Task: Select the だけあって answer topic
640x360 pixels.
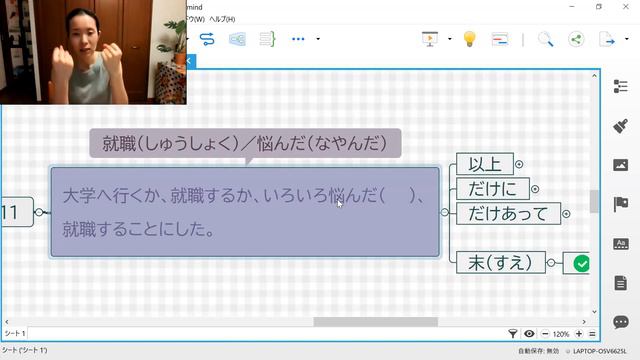Action: (x=509, y=213)
